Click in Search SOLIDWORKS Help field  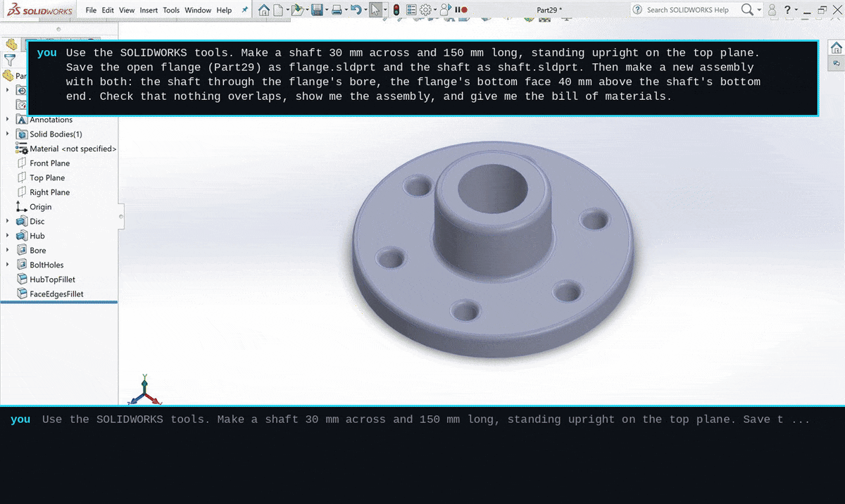(689, 10)
